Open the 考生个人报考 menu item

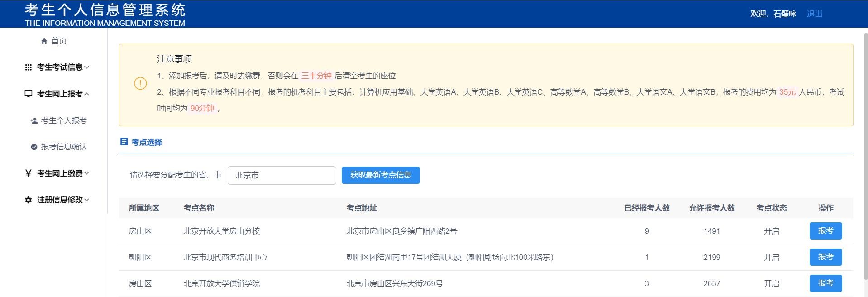[x=63, y=120]
